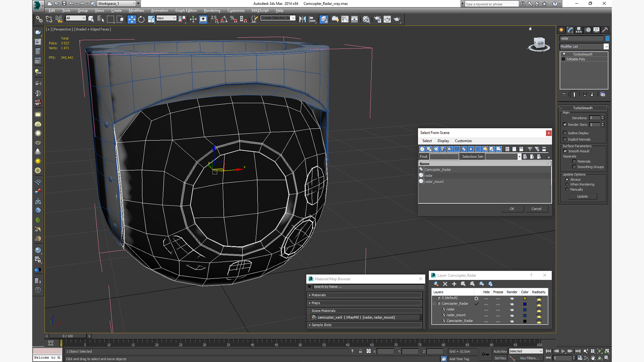The width and height of the screenshot is (644, 362).
Task: Expand the Sample Slots group
Action: coord(364,325)
